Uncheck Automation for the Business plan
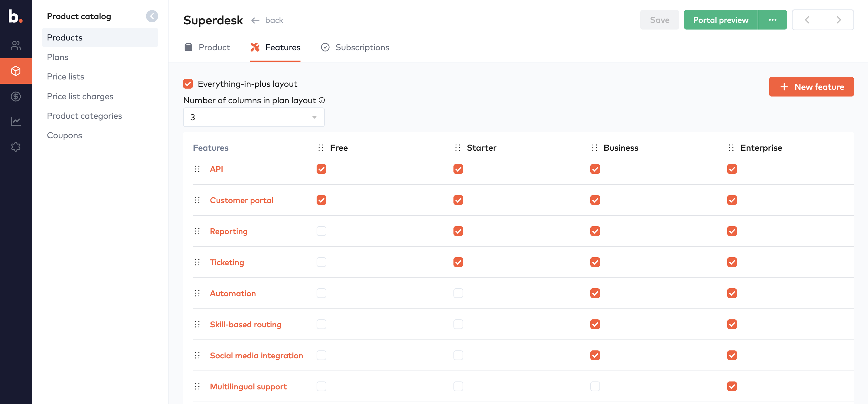 pyautogui.click(x=595, y=293)
